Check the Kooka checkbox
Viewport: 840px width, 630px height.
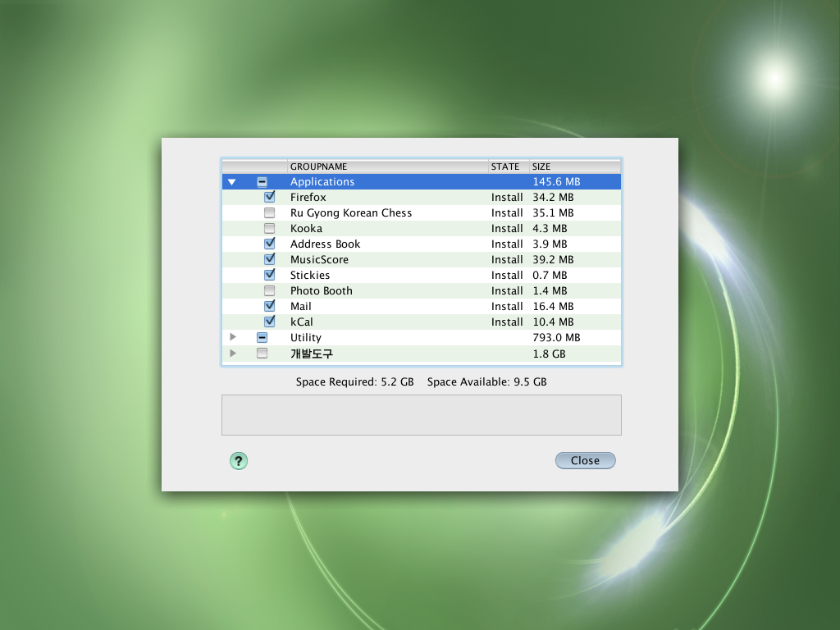(x=270, y=228)
